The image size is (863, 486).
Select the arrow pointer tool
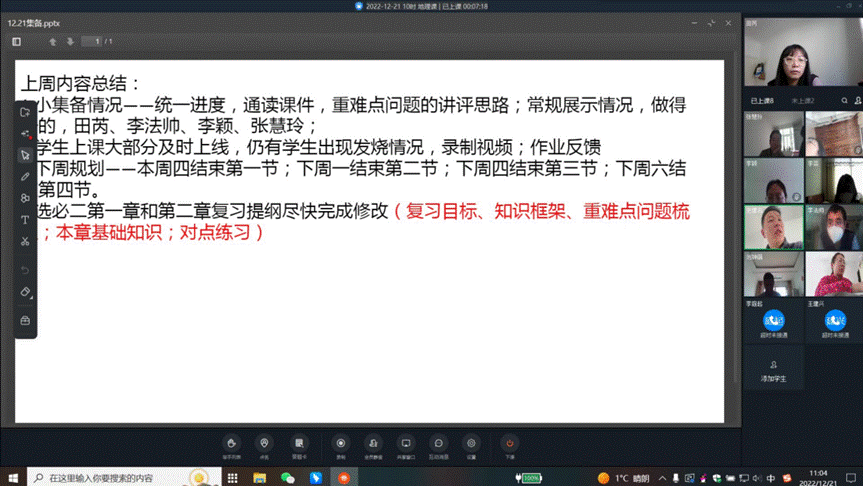click(25, 155)
